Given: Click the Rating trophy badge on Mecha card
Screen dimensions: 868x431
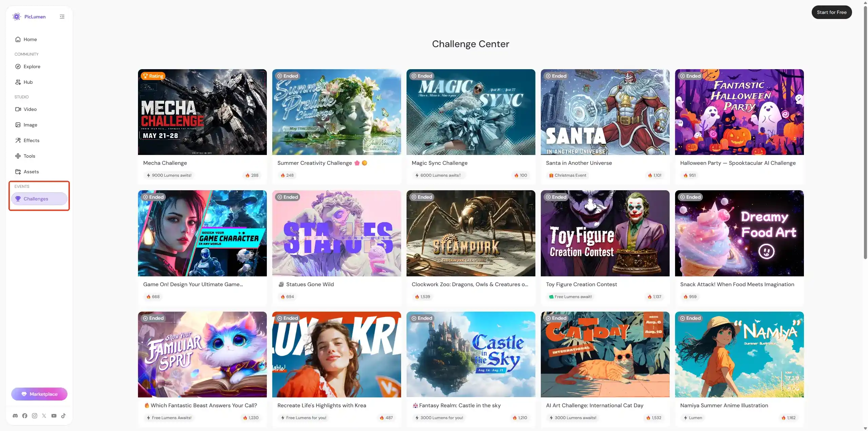Looking at the screenshot, I should pyautogui.click(x=153, y=76).
